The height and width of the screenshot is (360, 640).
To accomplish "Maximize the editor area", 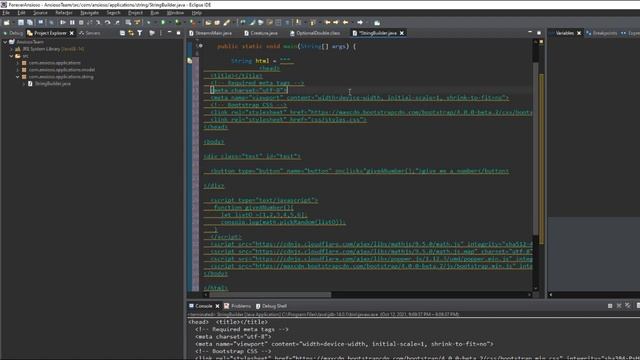I will [539, 33].
